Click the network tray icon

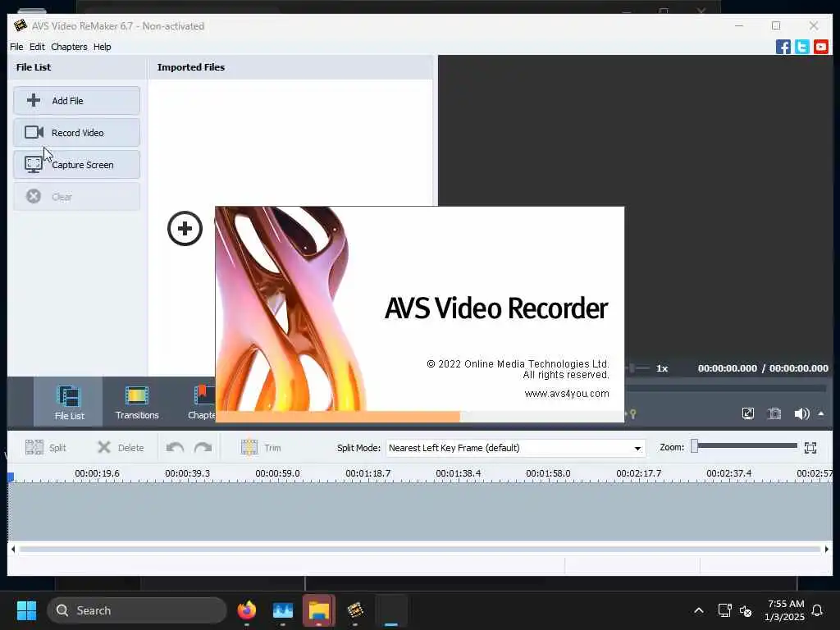(x=724, y=610)
